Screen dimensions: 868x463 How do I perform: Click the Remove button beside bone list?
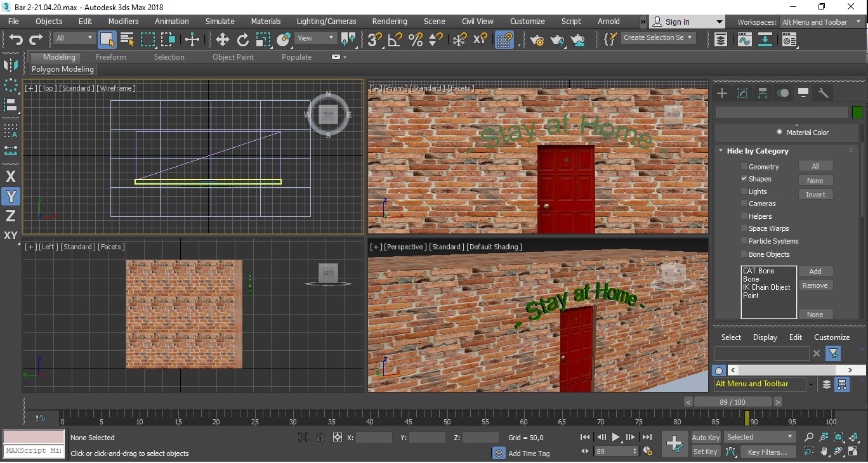(815, 285)
